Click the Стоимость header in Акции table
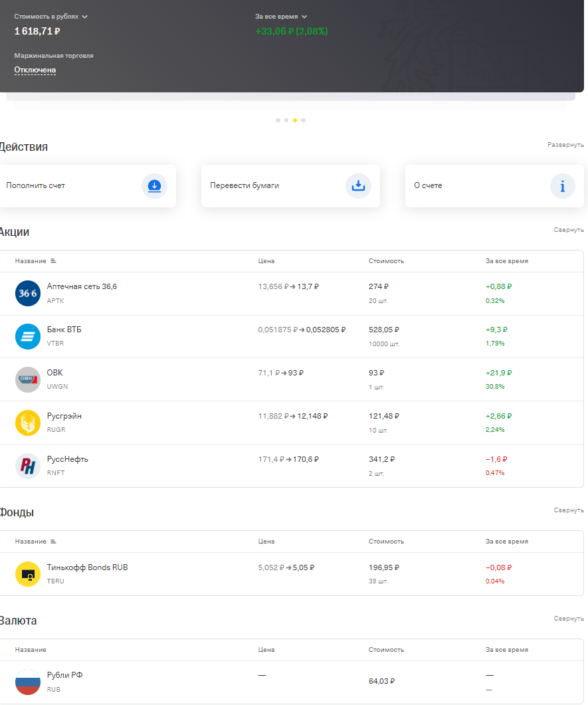 [x=386, y=260]
